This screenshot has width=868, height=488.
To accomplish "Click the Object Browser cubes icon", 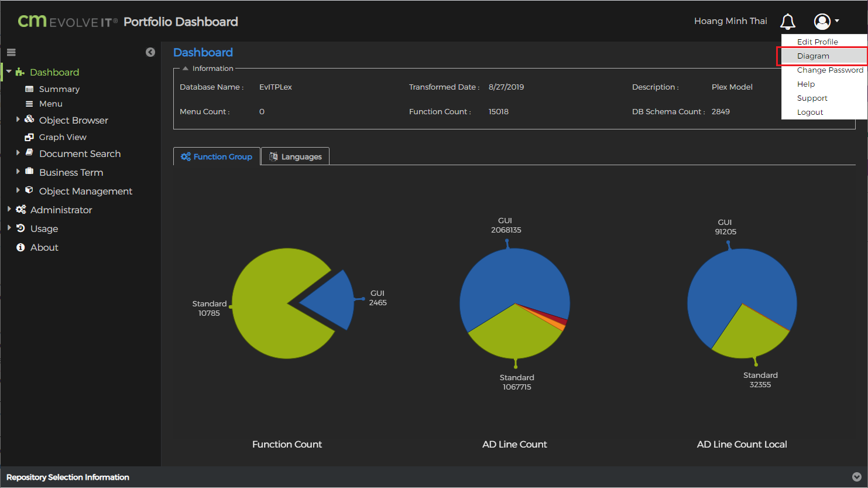I will [29, 120].
